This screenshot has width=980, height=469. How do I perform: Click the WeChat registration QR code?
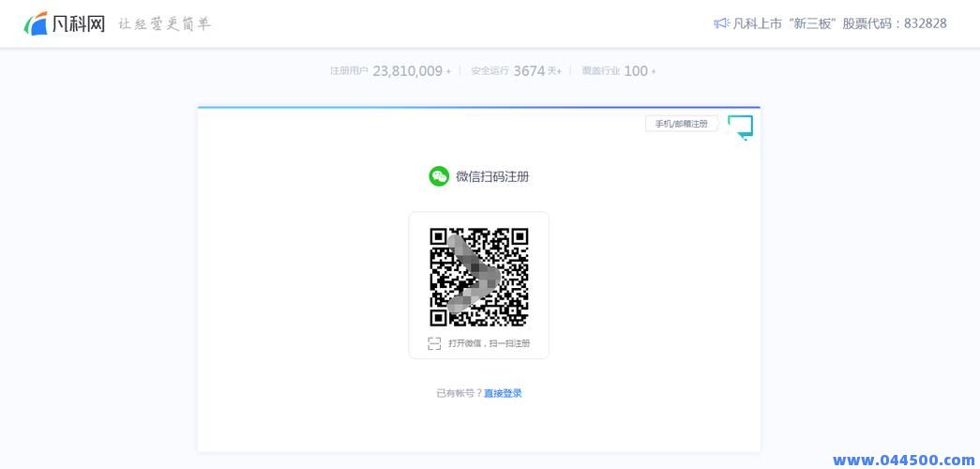click(479, 277)
